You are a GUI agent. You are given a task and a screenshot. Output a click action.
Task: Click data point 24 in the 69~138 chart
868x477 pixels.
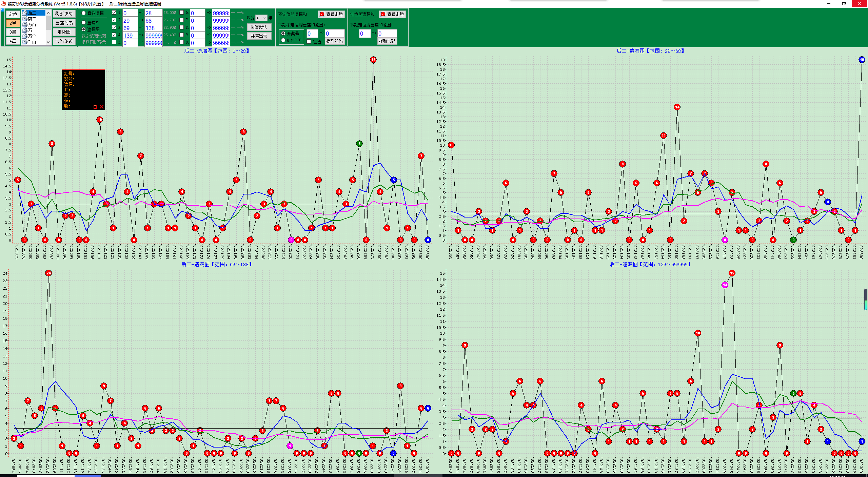coord(48,273)
